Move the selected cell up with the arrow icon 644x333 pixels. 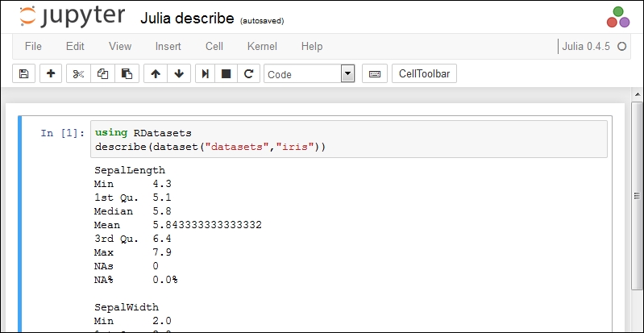click(156, 73)
